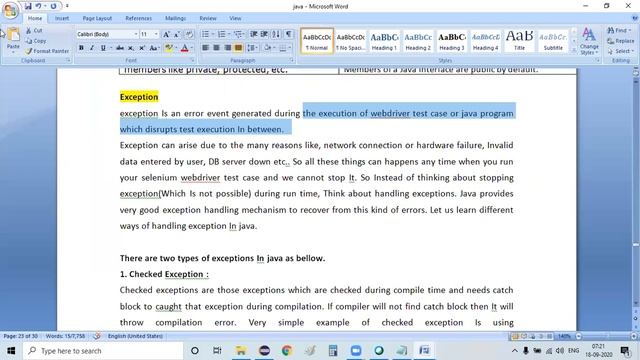The width and height of the screenshot is (640, 360).
Task: Toggle justify alignment
Action: click(x=238, y=48)
